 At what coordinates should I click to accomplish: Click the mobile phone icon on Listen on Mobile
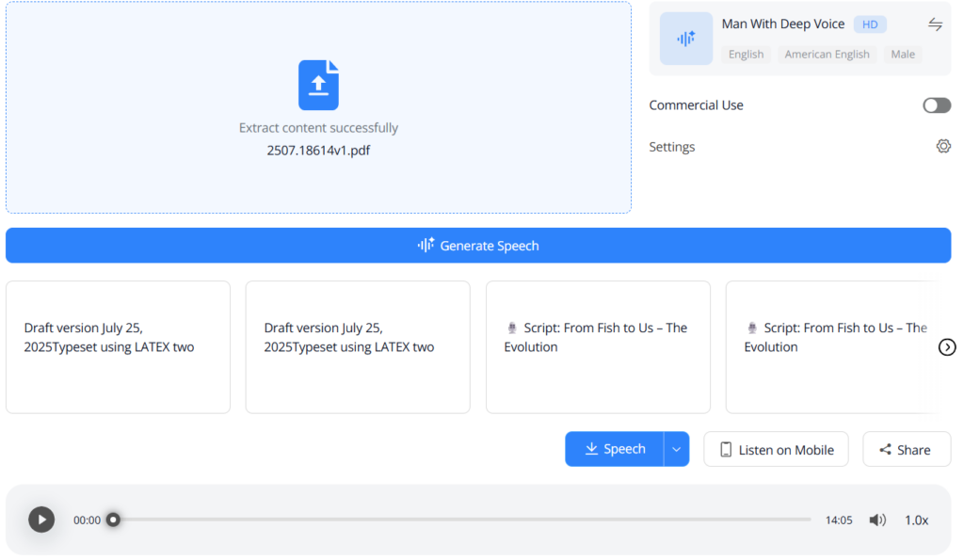click(724, 449)
